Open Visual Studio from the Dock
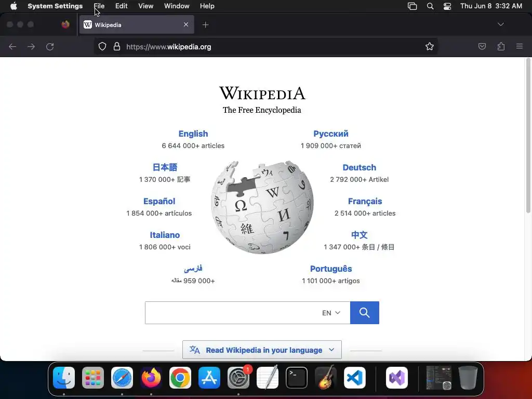Image resolution: width=532 pixels, height=399 pixels. 397,378
